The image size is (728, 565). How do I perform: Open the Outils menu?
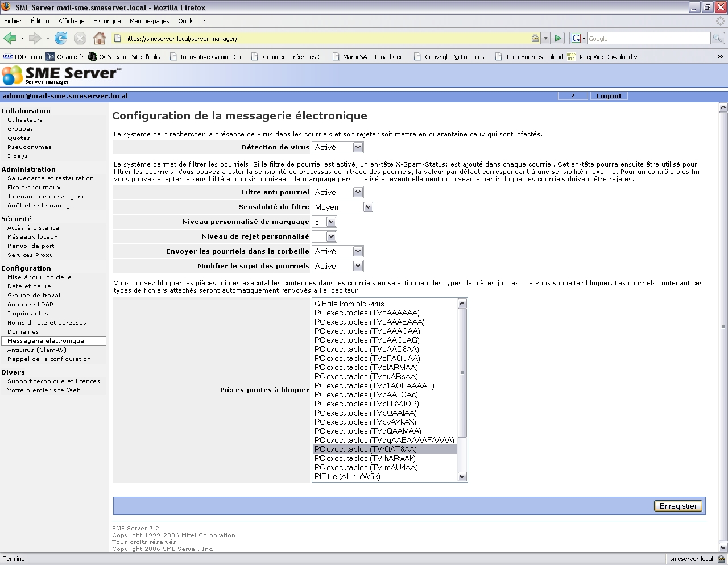point(186,21)
